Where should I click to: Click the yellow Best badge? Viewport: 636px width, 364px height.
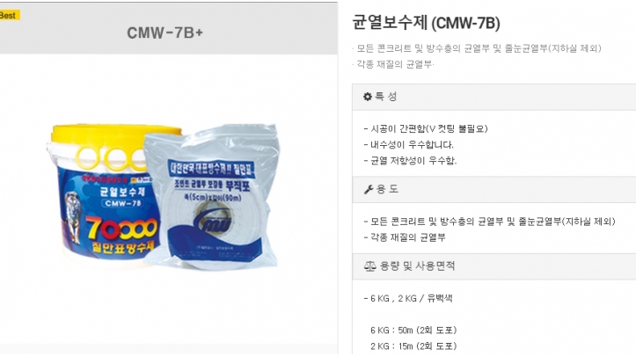pyautogui.click(x=10, y=16)
